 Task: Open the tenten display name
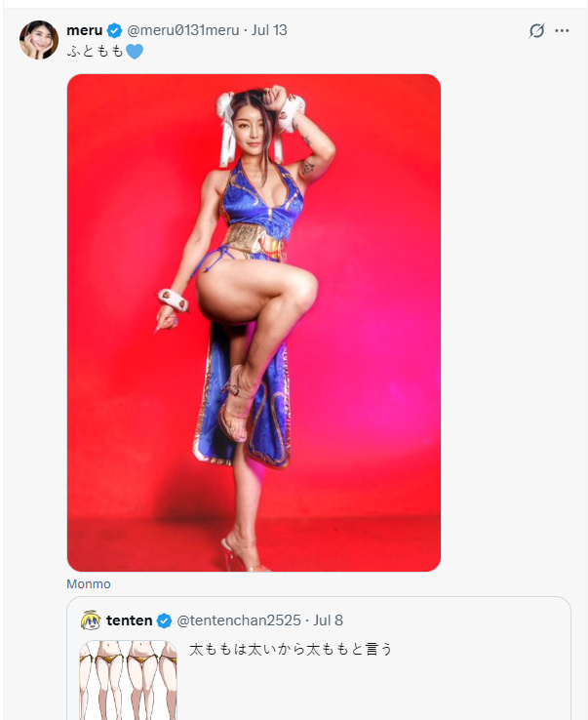(x=130, y=620)
